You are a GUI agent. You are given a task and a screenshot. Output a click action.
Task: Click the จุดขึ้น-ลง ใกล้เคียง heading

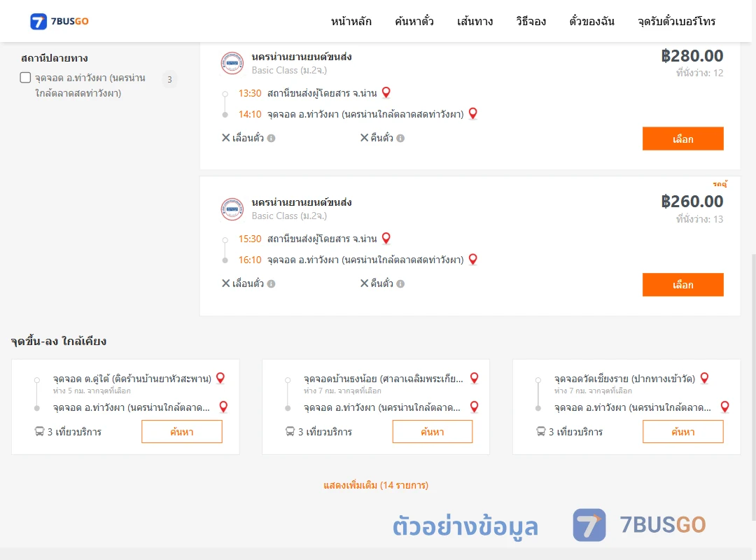pyautogui.click(x=59, y=341)
